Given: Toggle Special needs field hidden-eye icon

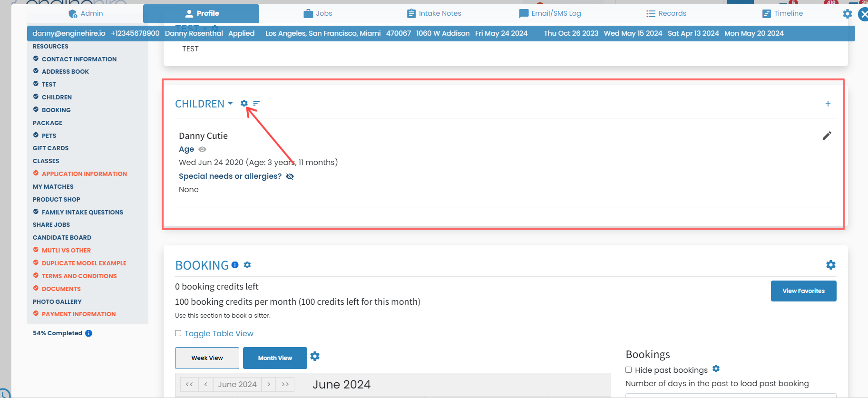Looking at the screenshot, I should coord(290,176).
